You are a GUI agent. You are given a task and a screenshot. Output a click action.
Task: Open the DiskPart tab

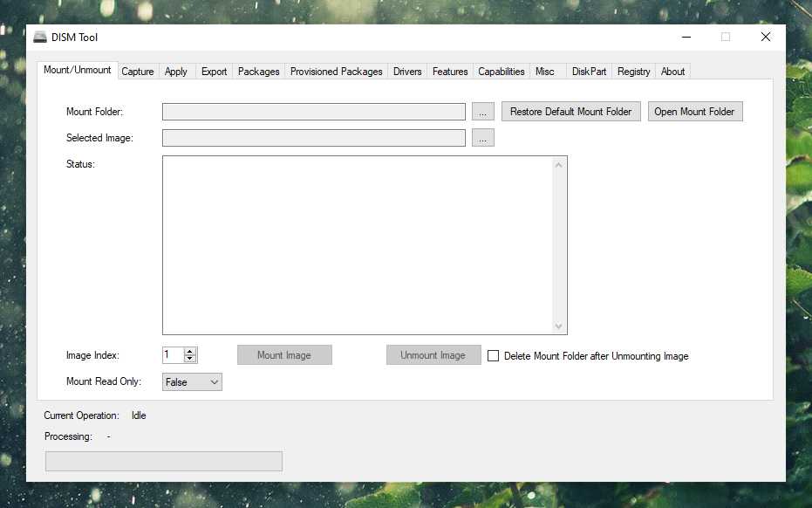pyautogui.click(x=589, y=72)
